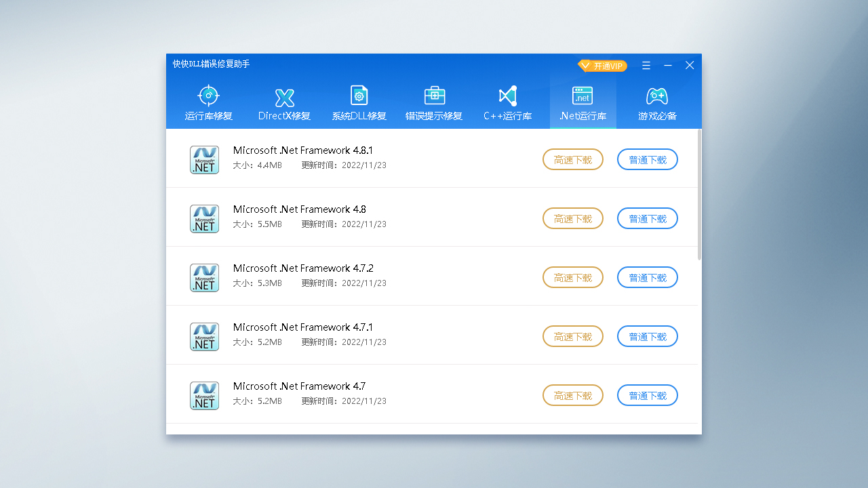Click the .NET icon for Framework 4.7.2
The height and width of the screenshot is (488, 868).
[204, 278]
